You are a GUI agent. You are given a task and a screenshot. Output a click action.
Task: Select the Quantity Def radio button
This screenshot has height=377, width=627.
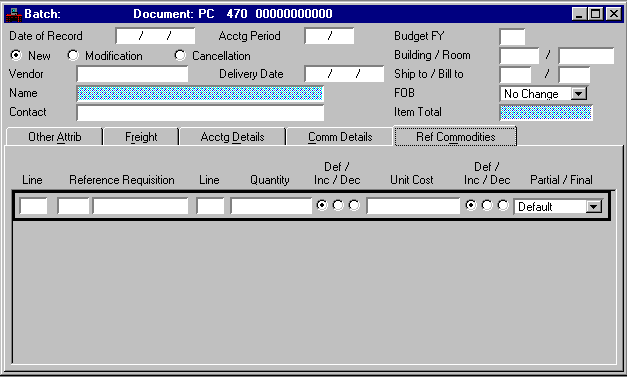[322, 205]
